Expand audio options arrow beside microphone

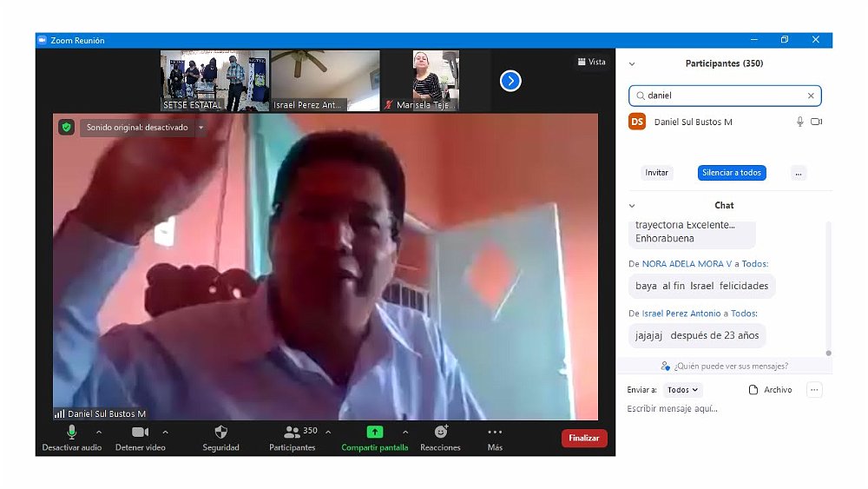tap(98, 432)
